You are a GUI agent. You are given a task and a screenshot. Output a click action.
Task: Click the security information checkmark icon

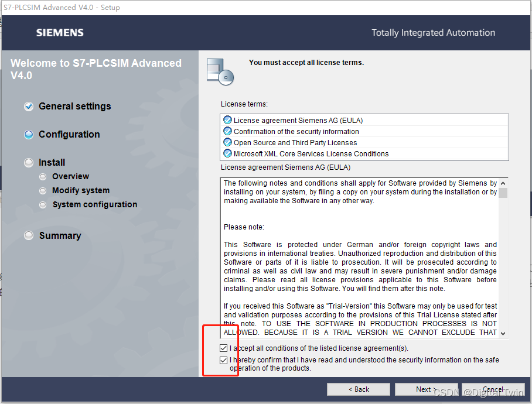tap(227, 131)
